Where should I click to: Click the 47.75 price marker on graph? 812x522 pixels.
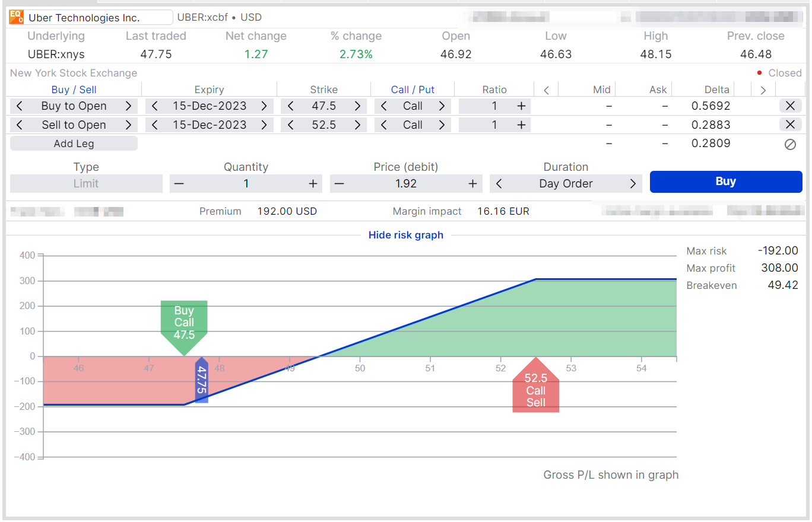(202, 380)
